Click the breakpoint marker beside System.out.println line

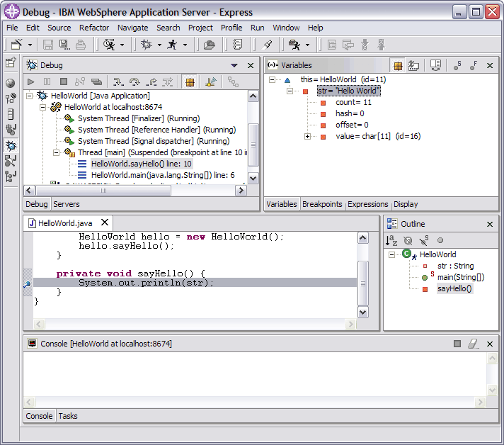(x=28, y=284)
